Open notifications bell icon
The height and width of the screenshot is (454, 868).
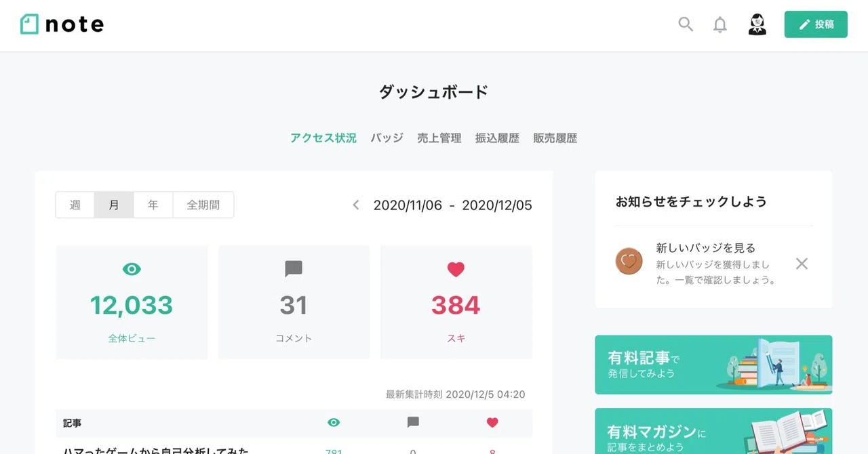(x=720, y=25)
